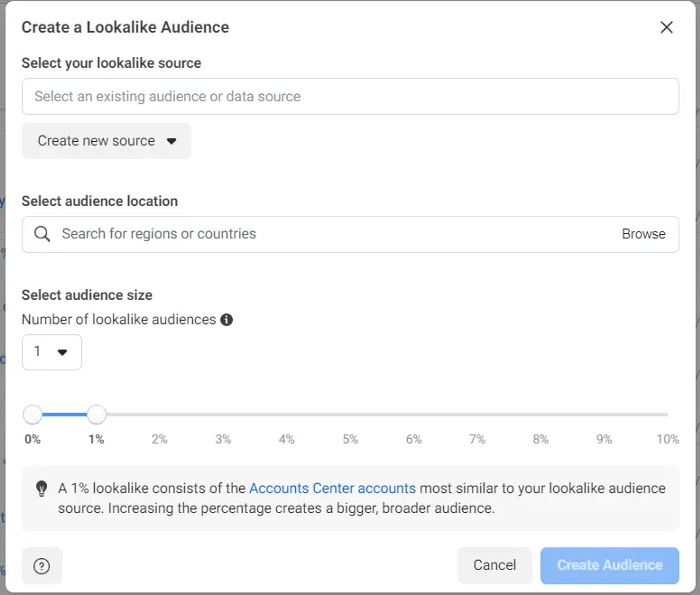700x595 pixels.
Task: Click the lookalike source selection field
Action: (x=350, y=96)
